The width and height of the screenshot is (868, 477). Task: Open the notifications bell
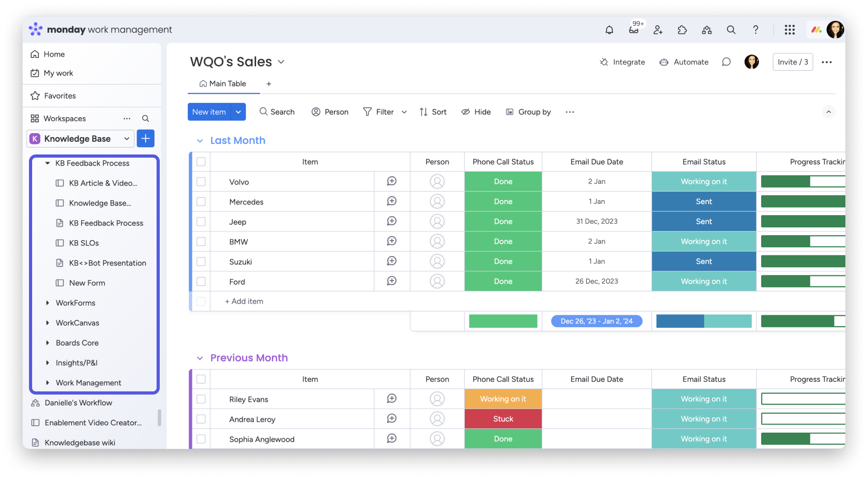point(609,30)
